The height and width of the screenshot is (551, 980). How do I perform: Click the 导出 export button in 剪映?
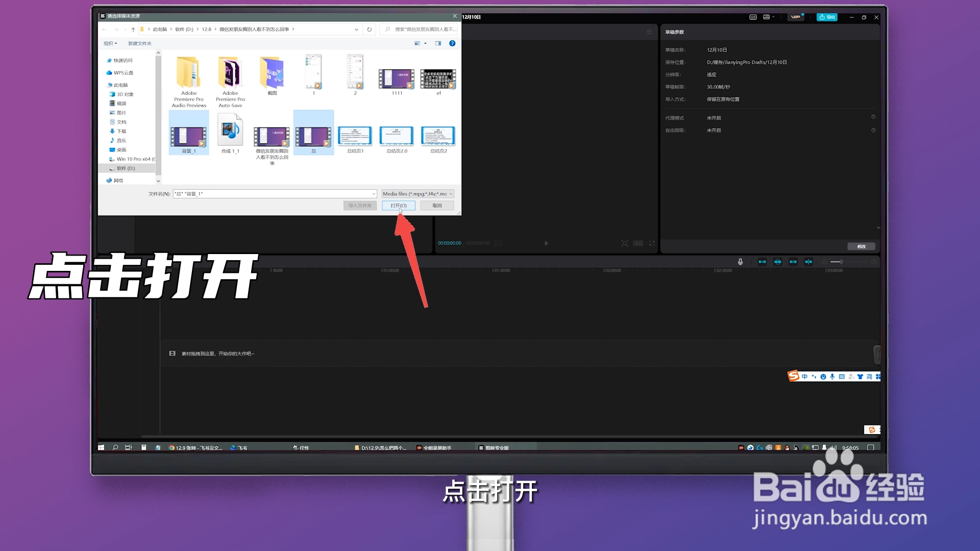[827, 17]
